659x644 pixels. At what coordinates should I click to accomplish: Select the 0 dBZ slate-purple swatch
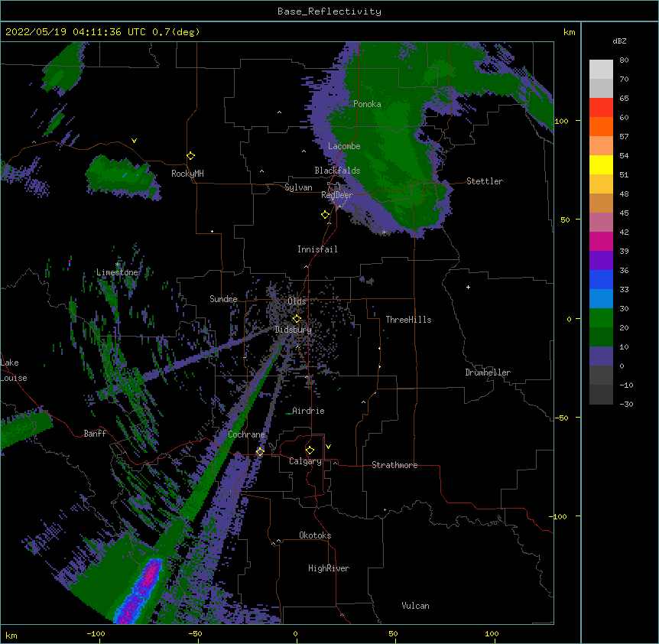tap(601, 356)
